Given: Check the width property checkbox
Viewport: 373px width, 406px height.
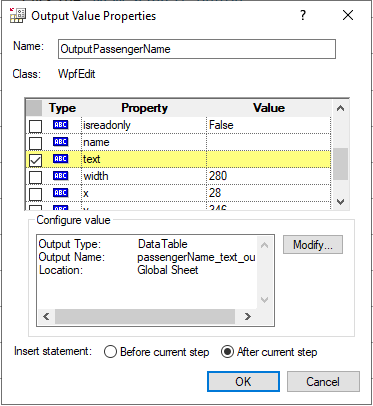Looking at the screenshot, I should (x=35, y=177).
